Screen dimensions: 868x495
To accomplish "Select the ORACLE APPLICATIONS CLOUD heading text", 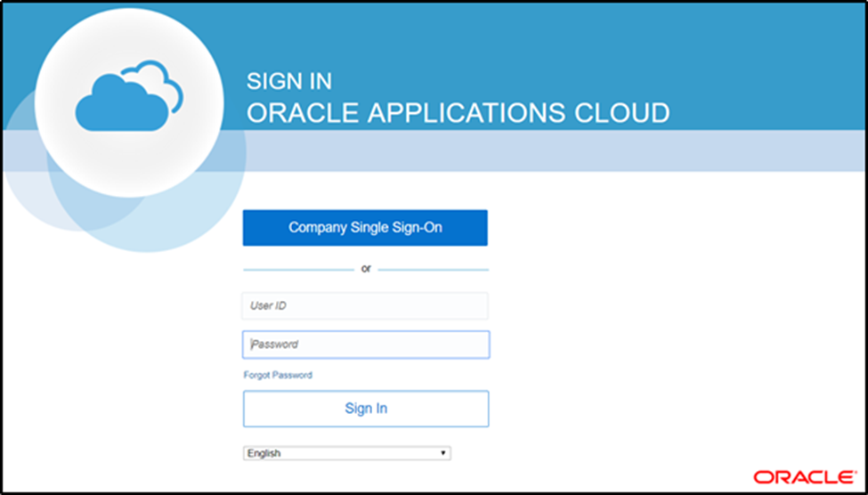I will pos(458,113).
